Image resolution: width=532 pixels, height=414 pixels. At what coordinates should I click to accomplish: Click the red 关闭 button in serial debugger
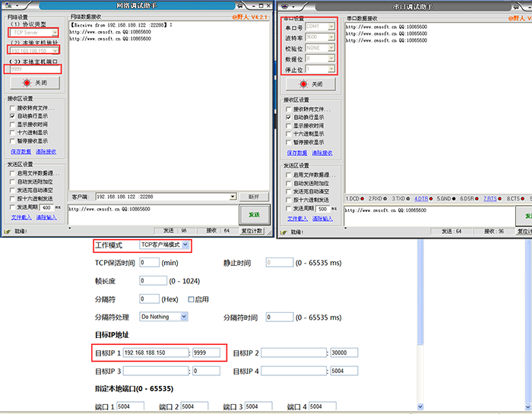310,84
